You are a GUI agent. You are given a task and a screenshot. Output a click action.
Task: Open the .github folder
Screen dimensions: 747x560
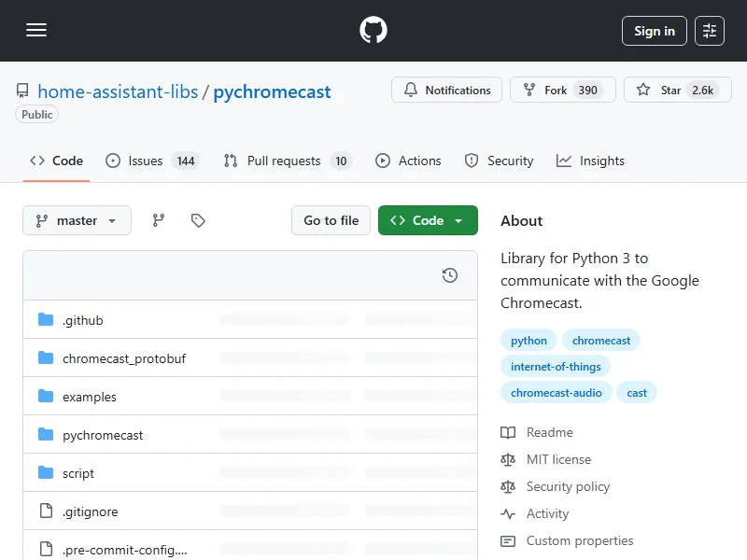pos(82,320)
